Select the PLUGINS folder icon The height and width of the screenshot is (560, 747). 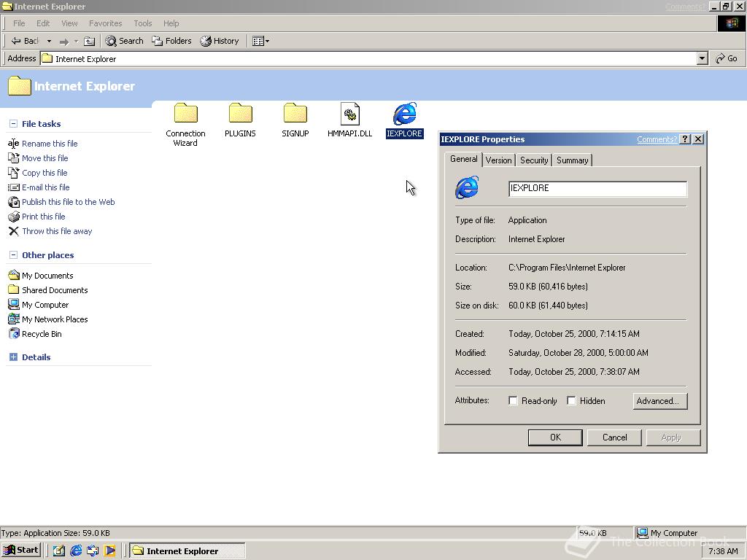tap(240, 113)
